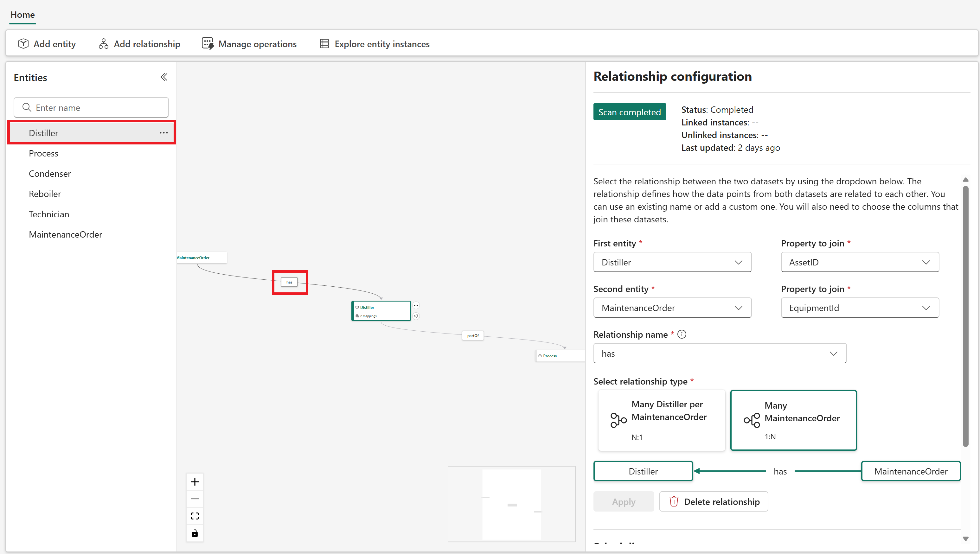Open the Distiller entity more options ellipsis

(164, 133)
